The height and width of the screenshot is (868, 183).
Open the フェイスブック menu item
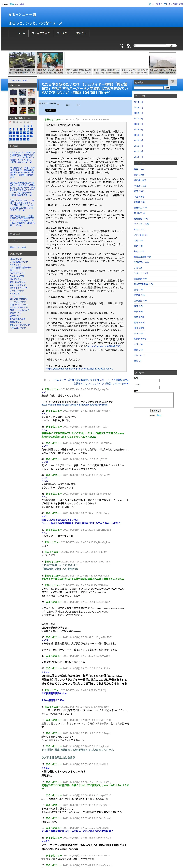(41, 33)
